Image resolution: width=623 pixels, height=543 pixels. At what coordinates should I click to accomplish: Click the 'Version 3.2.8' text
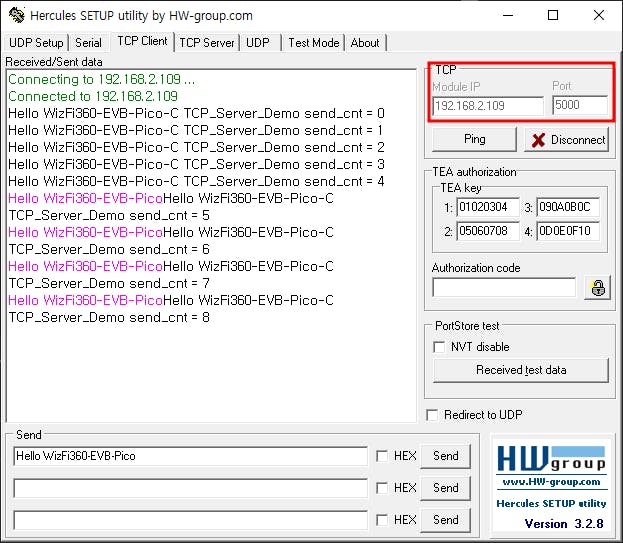click(x=564, y=524)
